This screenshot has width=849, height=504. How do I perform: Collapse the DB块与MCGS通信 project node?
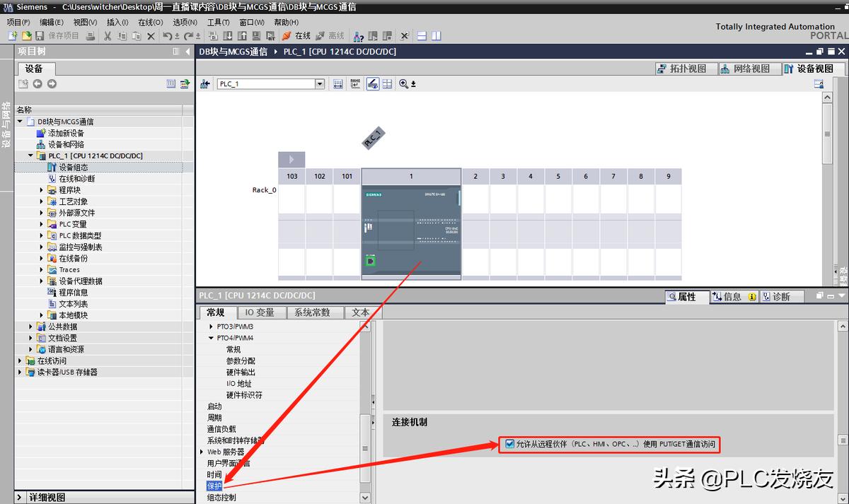tap(21, 122)
